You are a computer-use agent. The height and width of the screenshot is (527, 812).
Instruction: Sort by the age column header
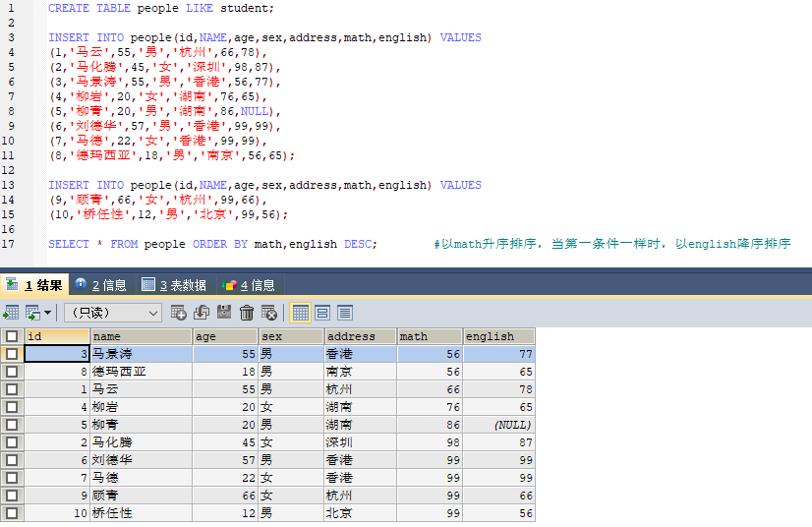(x=225, y=336)
